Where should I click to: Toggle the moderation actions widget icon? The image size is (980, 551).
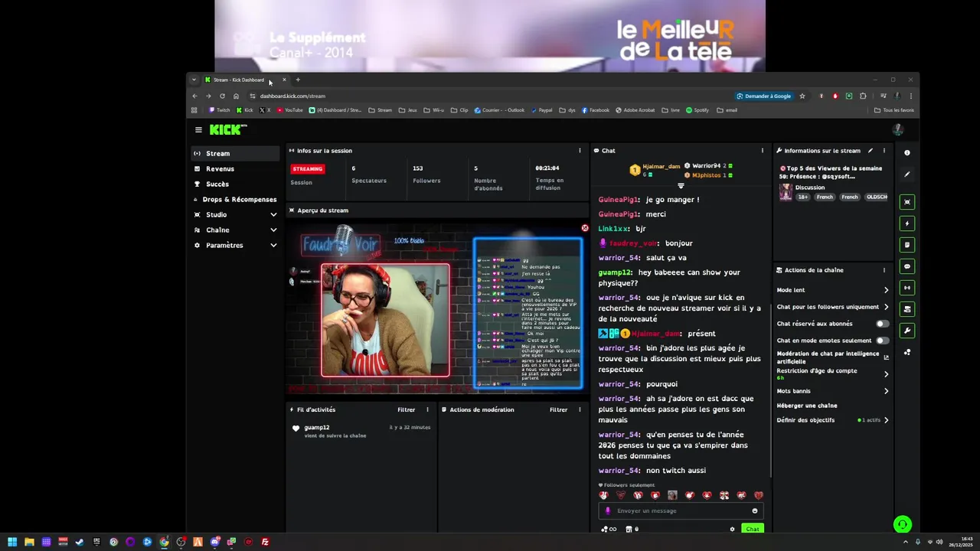coord(907,309)
